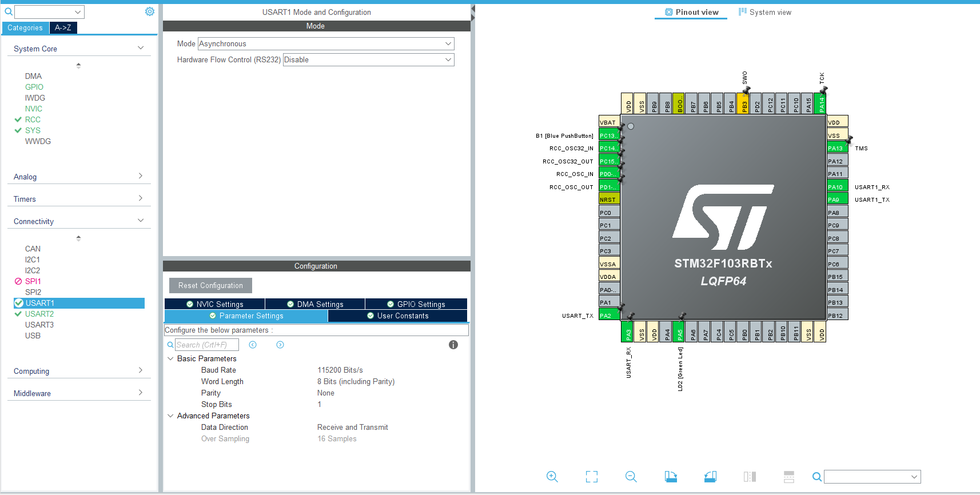Select the Categories tab
The height and width of the screenshot is (495, 980).
pos(25,27)
